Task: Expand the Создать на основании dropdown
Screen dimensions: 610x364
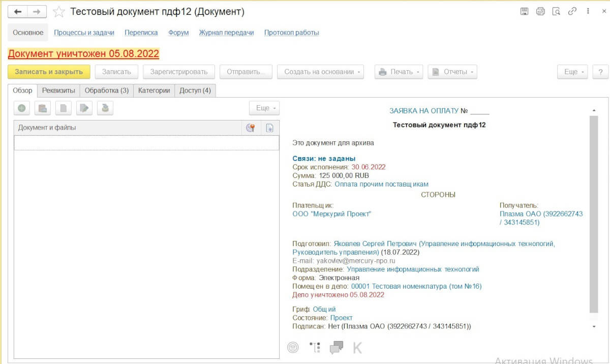Action: click(321, 72)
